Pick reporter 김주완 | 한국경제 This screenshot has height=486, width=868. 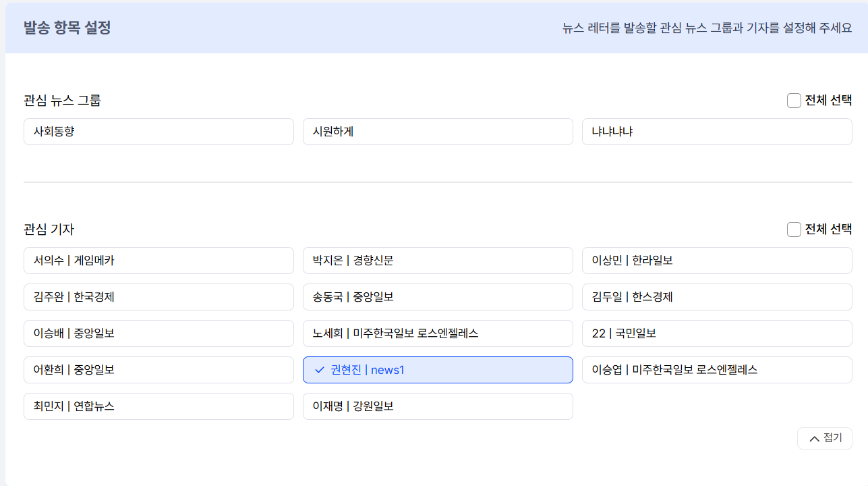(158, 297)
